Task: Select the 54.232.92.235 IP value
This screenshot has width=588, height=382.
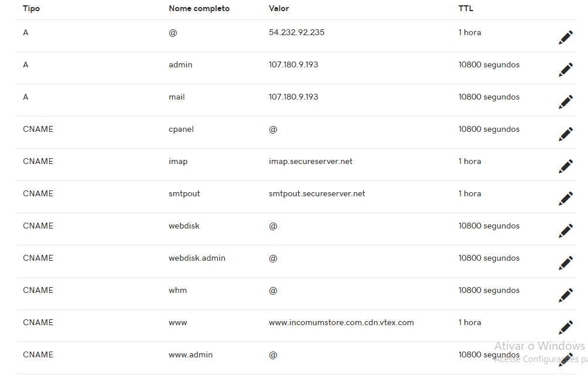Action: click(x=296, y=33)
